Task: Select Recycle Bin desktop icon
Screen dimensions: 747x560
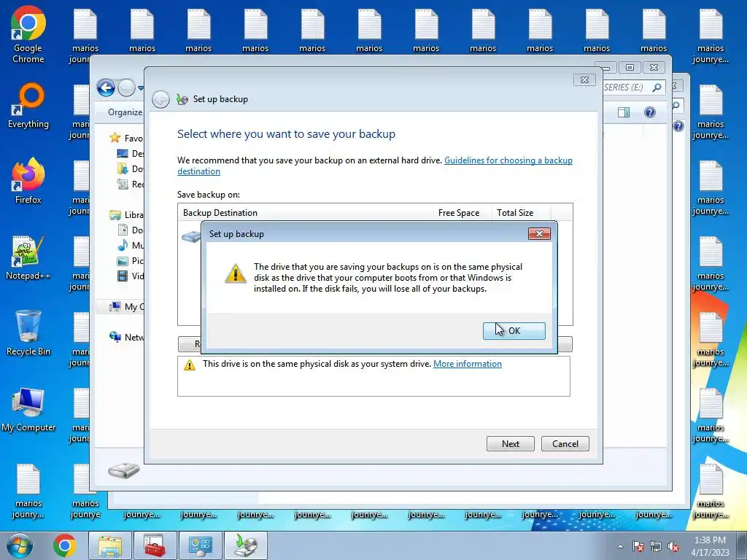Action: pyautogui.click(x=28, y=332)
